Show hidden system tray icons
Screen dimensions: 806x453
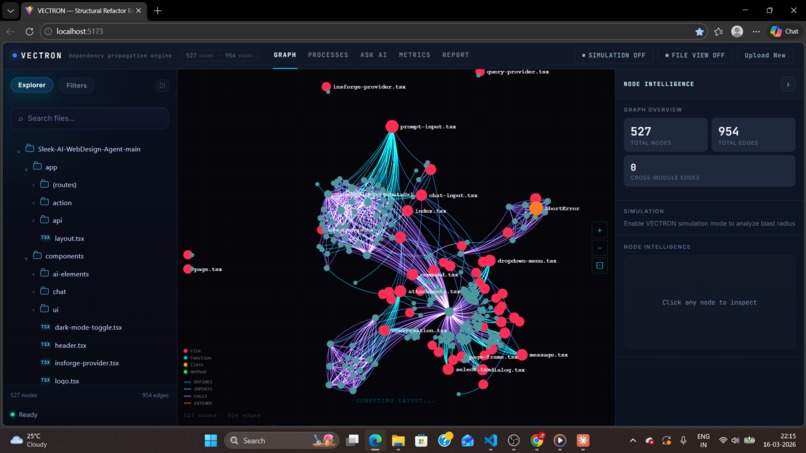633,441
